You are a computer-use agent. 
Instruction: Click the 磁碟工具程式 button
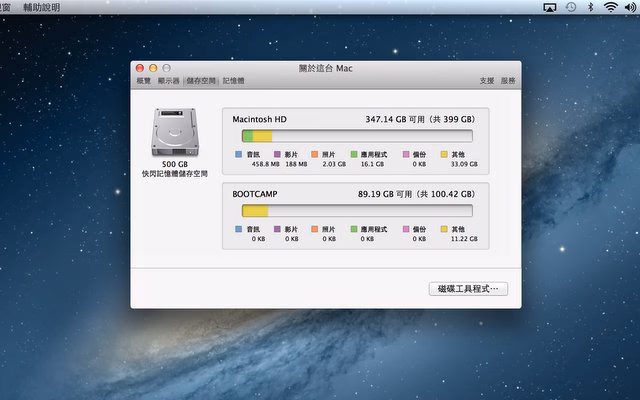[x=468, y=289]
